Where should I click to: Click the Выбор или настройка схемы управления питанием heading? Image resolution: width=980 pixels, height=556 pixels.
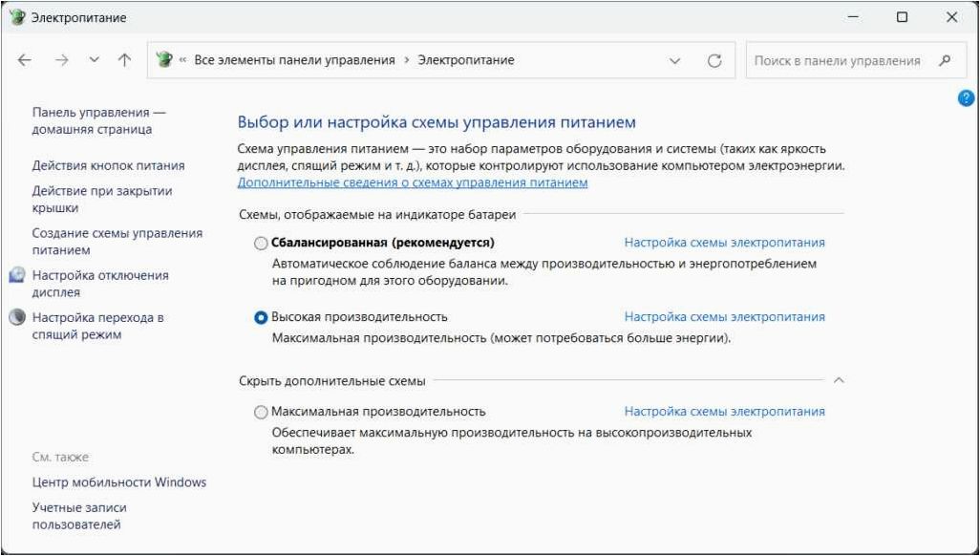(x=437, y=122)
